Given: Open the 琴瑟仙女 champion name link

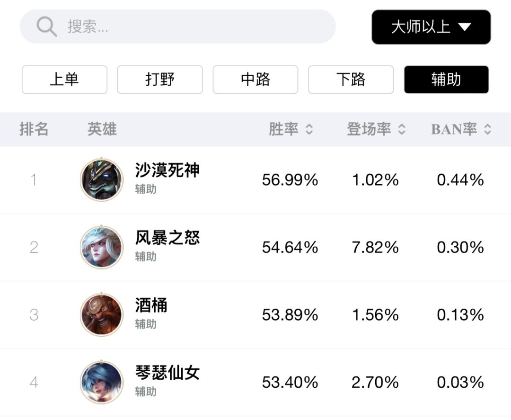Looking at the screenshot, I should (167, 373).
